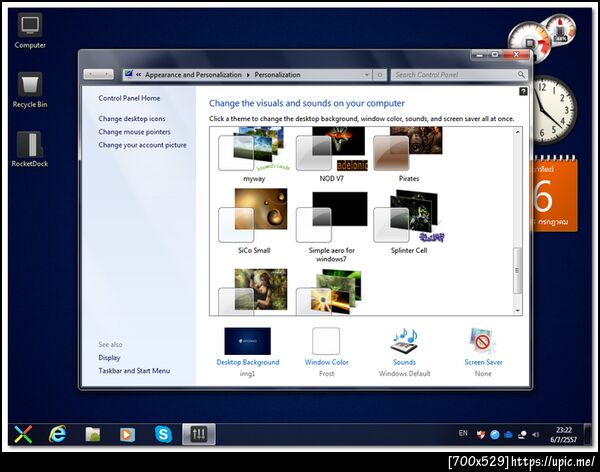600x472 pixels.
Task: Select the Pirates theme
Action: coord(409,154)
